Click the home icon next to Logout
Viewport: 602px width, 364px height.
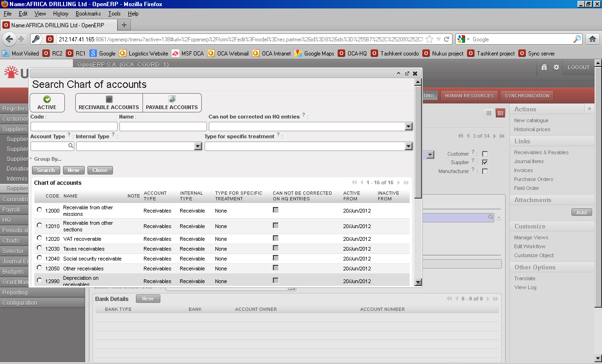[544, 67]
